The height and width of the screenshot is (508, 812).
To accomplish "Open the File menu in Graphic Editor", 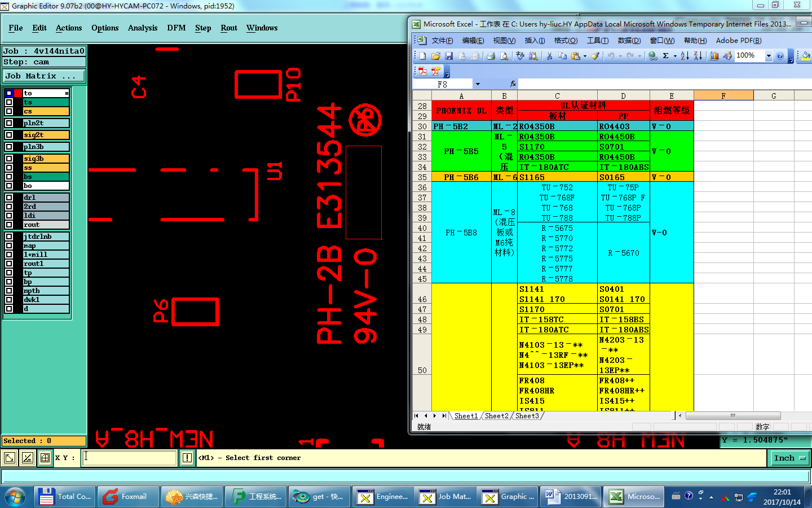I will coord(16,28).
